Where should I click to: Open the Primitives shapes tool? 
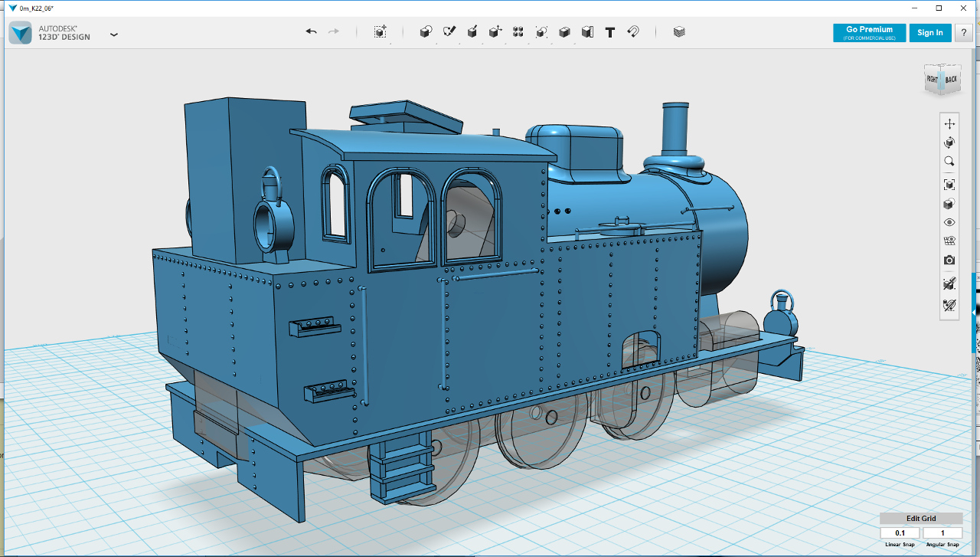(x=426, y=31)
